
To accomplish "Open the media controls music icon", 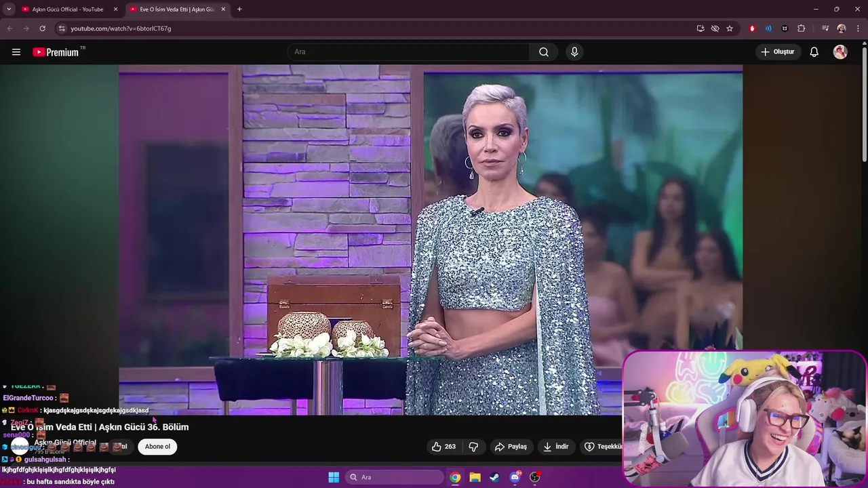I will point(825,28).
